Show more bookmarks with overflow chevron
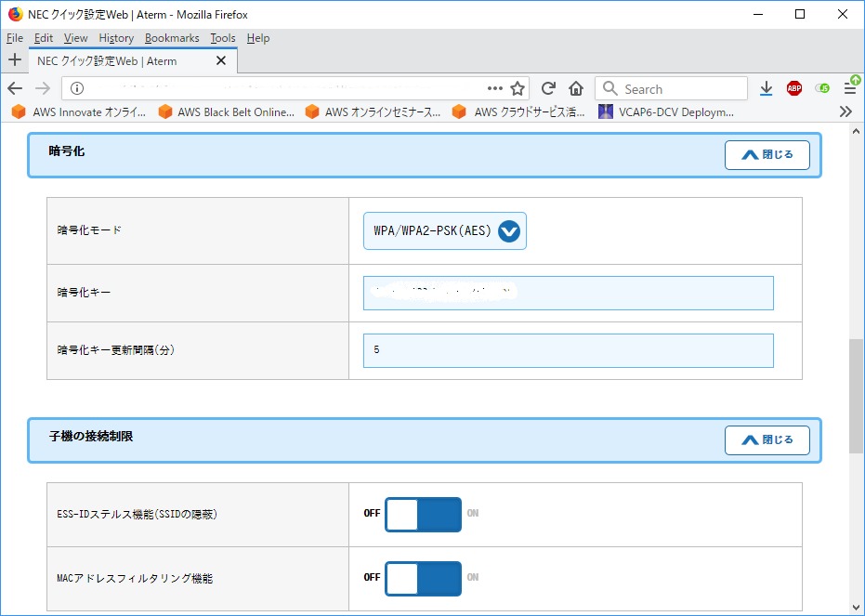 click(845, 111)
